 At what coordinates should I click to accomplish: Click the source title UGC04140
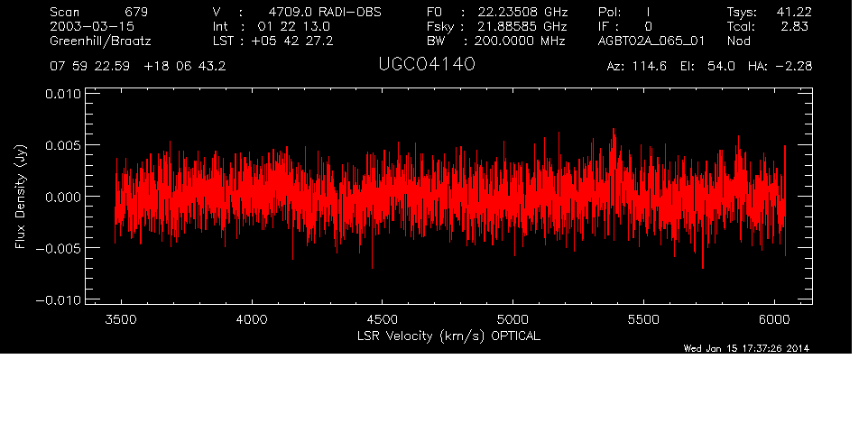(427, 65)
